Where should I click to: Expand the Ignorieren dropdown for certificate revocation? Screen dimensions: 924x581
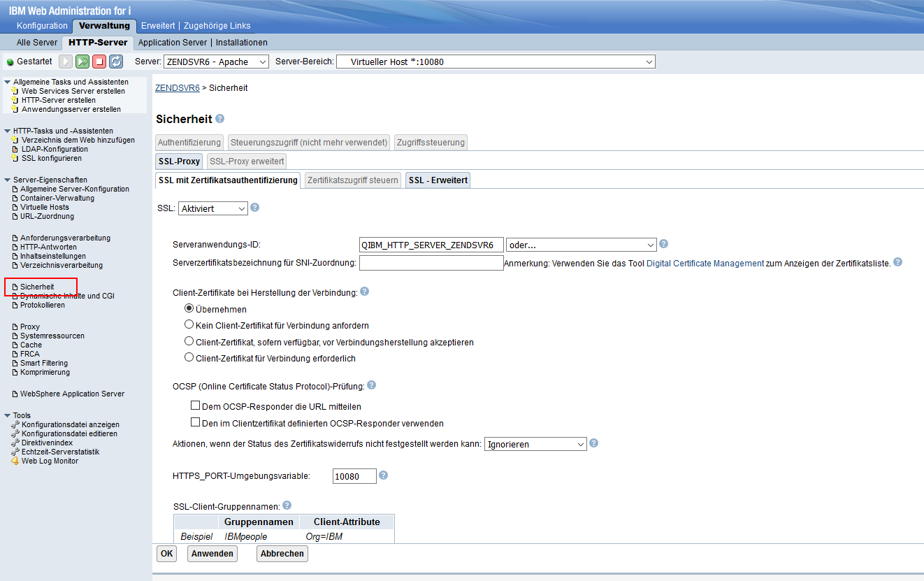[535, 444]
